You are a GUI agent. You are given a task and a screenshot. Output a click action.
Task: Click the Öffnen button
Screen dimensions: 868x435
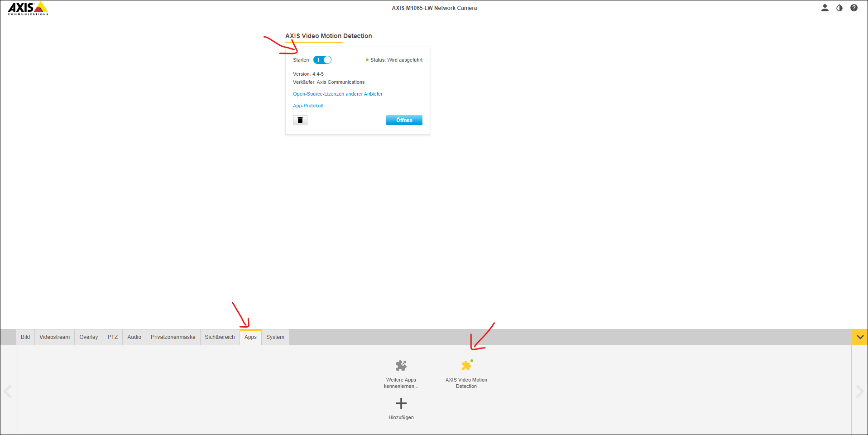pos(404,120)
